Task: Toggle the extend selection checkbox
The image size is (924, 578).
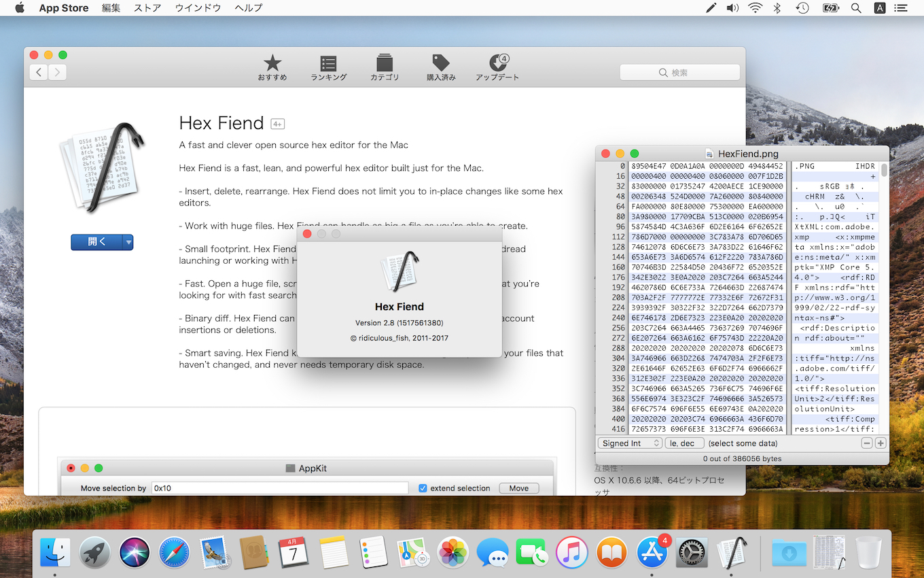Action: (x=423, y=488)
